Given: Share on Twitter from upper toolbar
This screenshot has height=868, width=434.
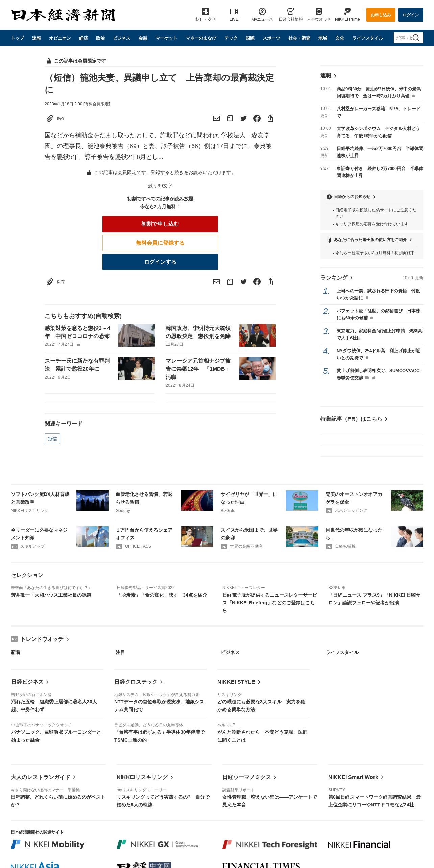Looking at the screenshot, I should (x=243, y=118).
